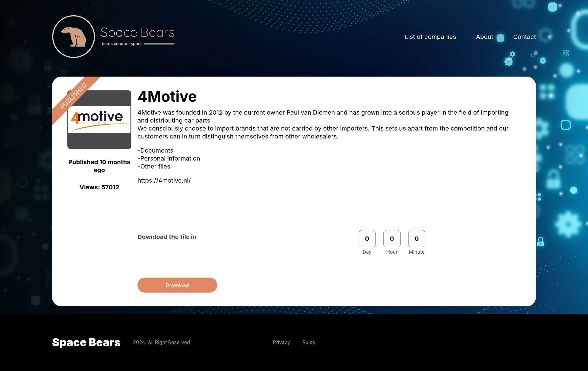
Task: Click the 'bears conquer space' tagline
Action: (x=122, y=44)
